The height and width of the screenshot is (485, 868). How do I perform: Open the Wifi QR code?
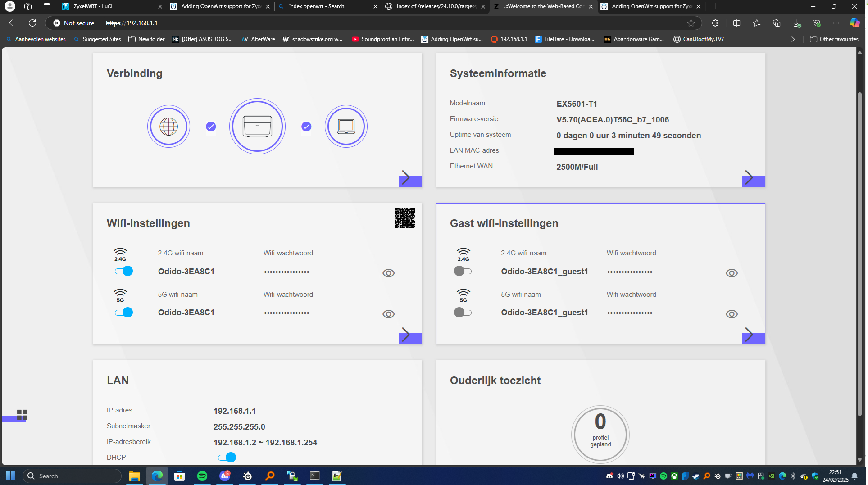pyautogui.click(x=404, y=218)
